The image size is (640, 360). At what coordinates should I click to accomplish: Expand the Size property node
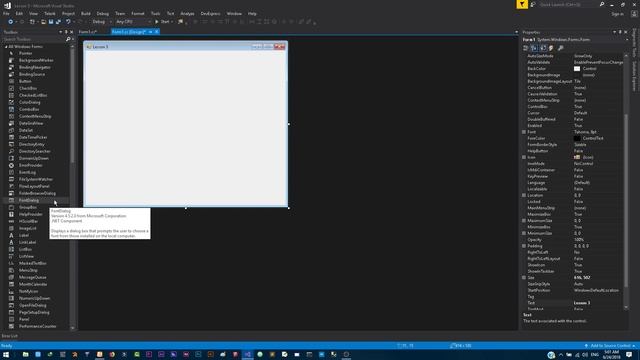pos(524,278)
